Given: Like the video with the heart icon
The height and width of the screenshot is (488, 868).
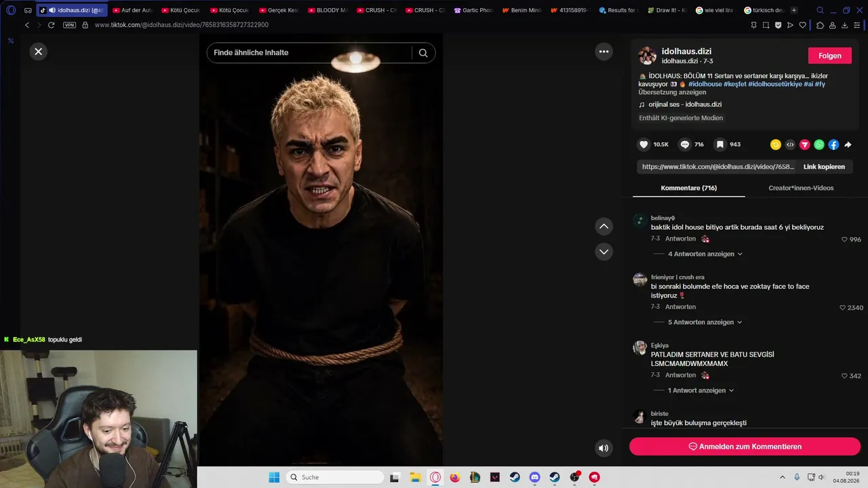Looking at the screenshot, I should click(644, 144).
